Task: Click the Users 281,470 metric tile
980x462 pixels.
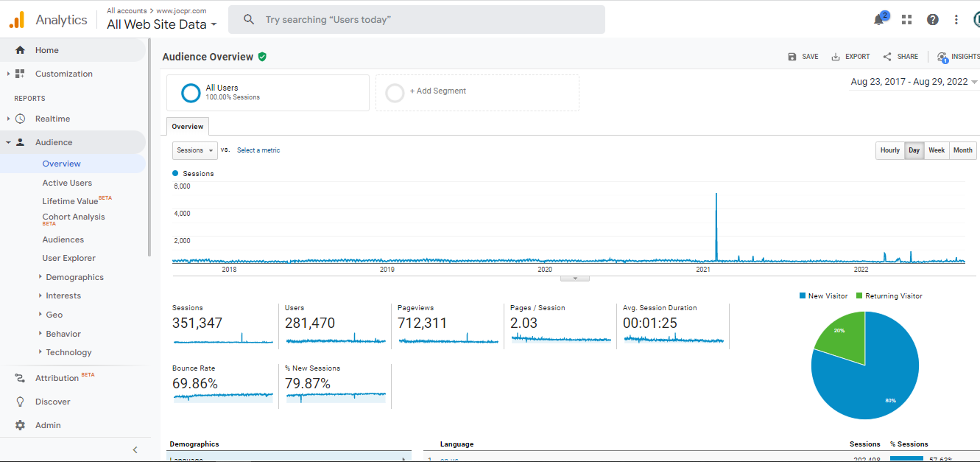Action: (x=335, y=324)
